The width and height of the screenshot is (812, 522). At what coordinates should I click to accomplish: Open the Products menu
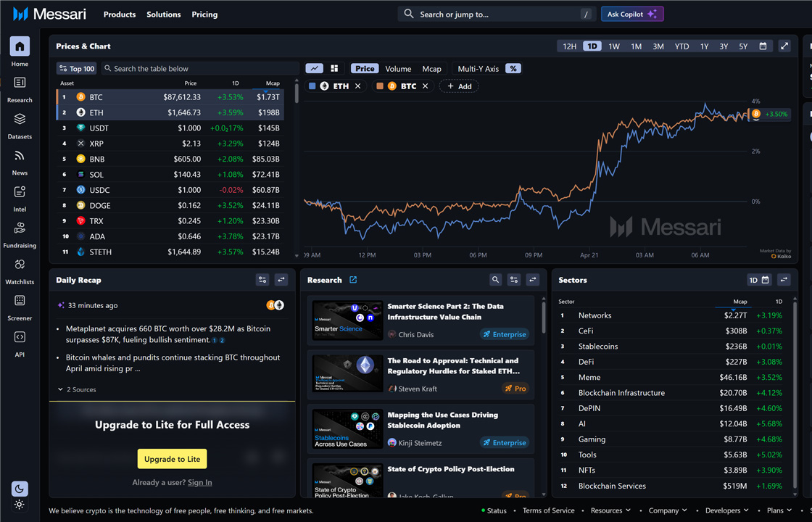pyautogui.click(x=120, y=14)
